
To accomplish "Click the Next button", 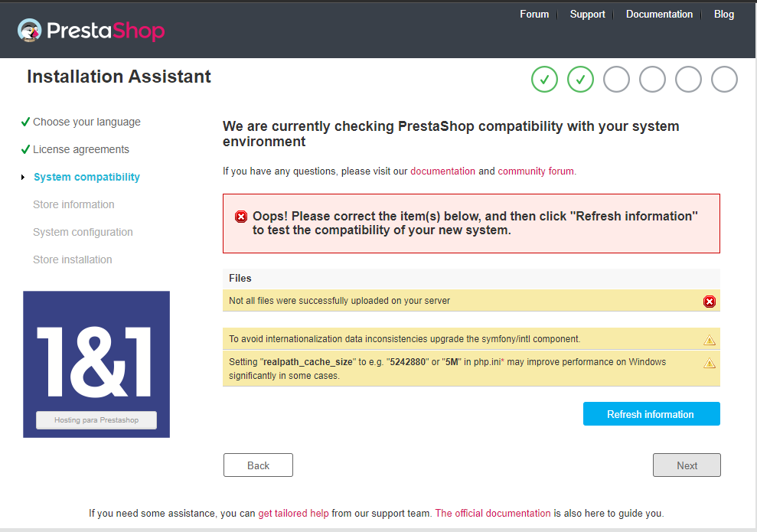I will (x=687, y=465).
